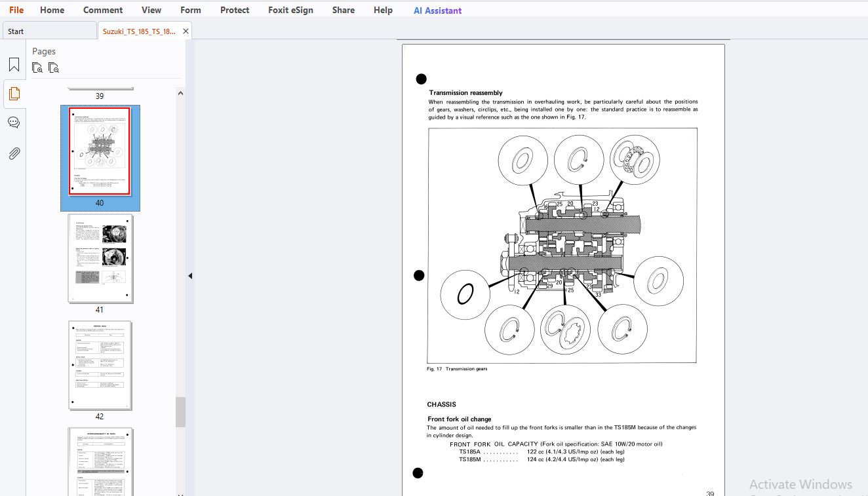Launch the AI Assistant tab

437,10
